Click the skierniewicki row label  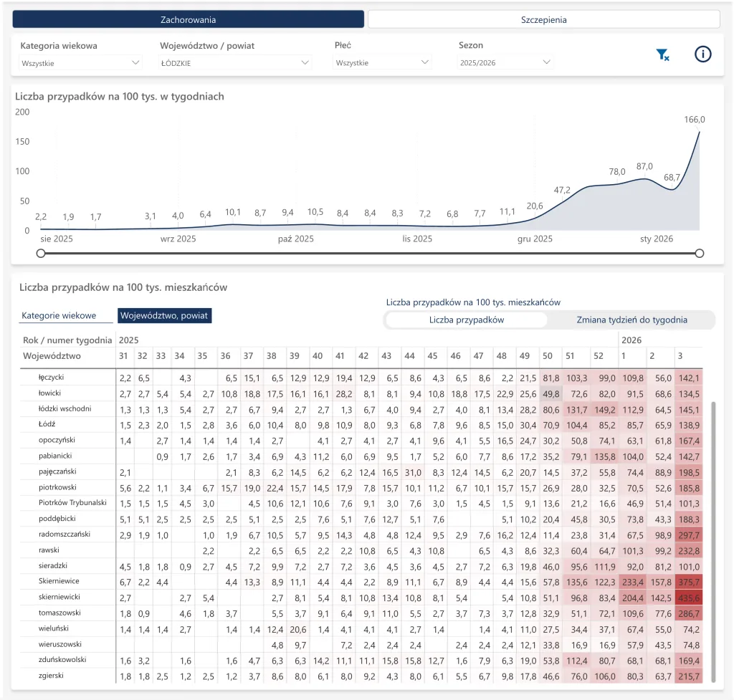click(x=59, y=597)
